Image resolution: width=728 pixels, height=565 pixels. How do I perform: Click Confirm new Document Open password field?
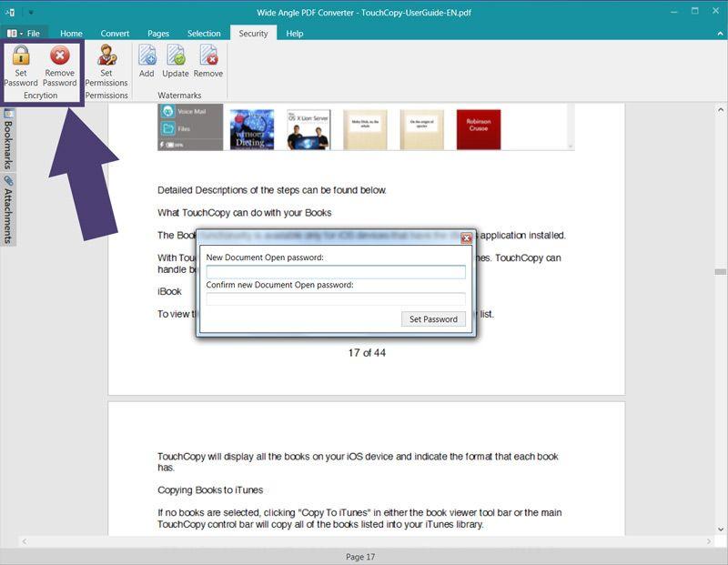click(x=336, y=298)
